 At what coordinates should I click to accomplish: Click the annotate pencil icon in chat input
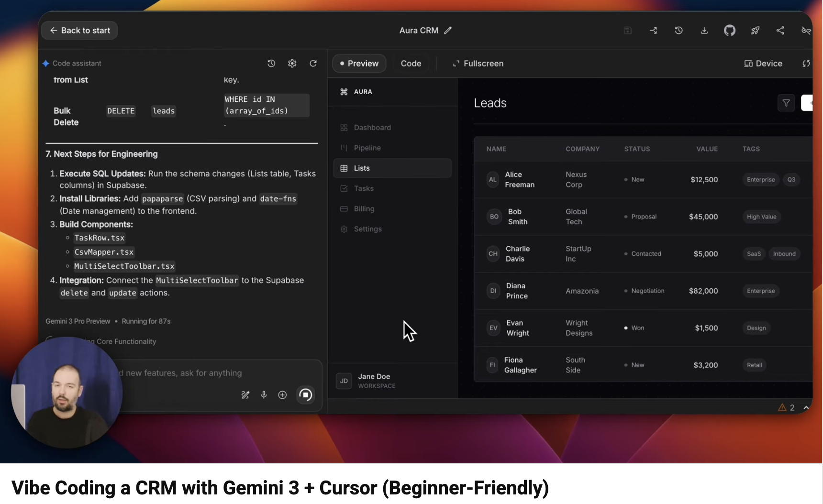(245, 395)
